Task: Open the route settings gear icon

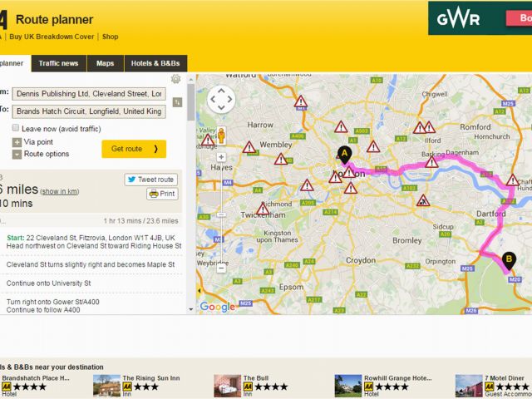Action: click(x=175, y=79)
